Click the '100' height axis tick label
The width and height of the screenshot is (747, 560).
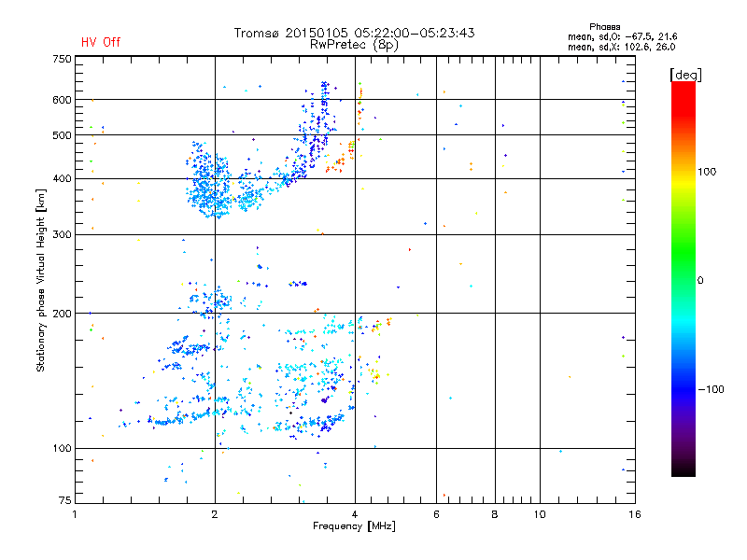62,448
